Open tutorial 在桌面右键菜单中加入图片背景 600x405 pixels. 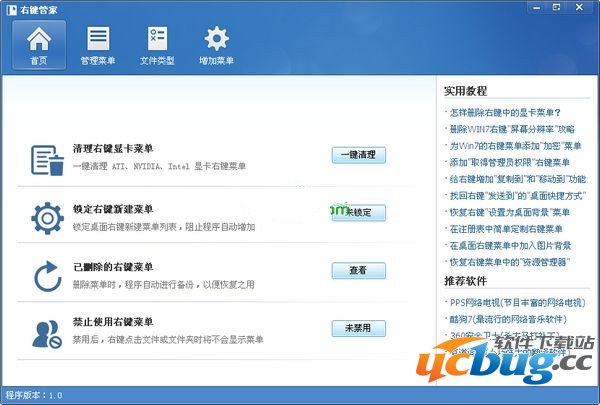point(510,245)
